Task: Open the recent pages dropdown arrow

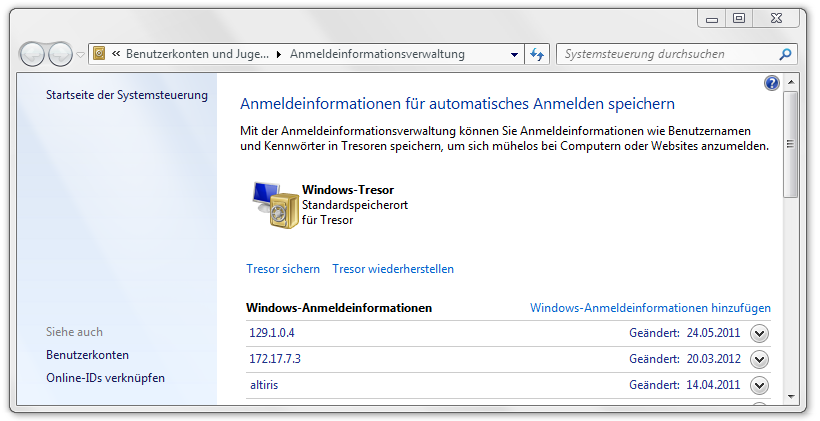Action: (81, 54)
